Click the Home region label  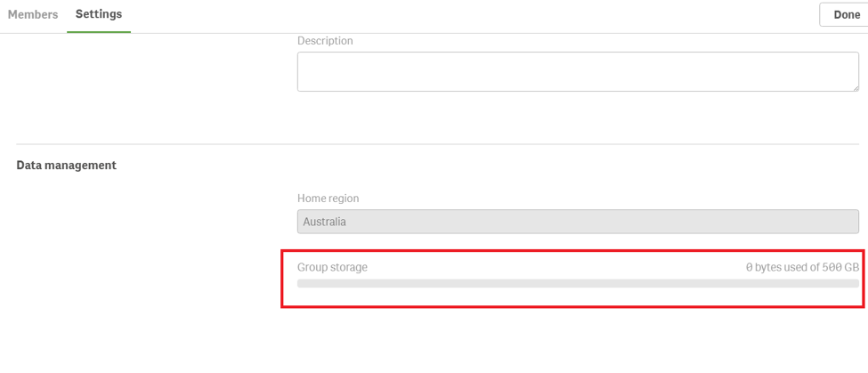[x=328, y=199]
